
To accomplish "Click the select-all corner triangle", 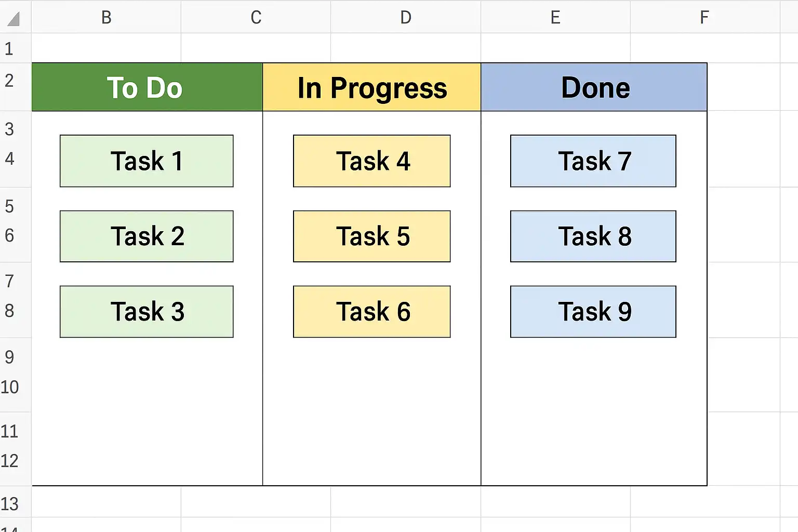I will [14, 19].
